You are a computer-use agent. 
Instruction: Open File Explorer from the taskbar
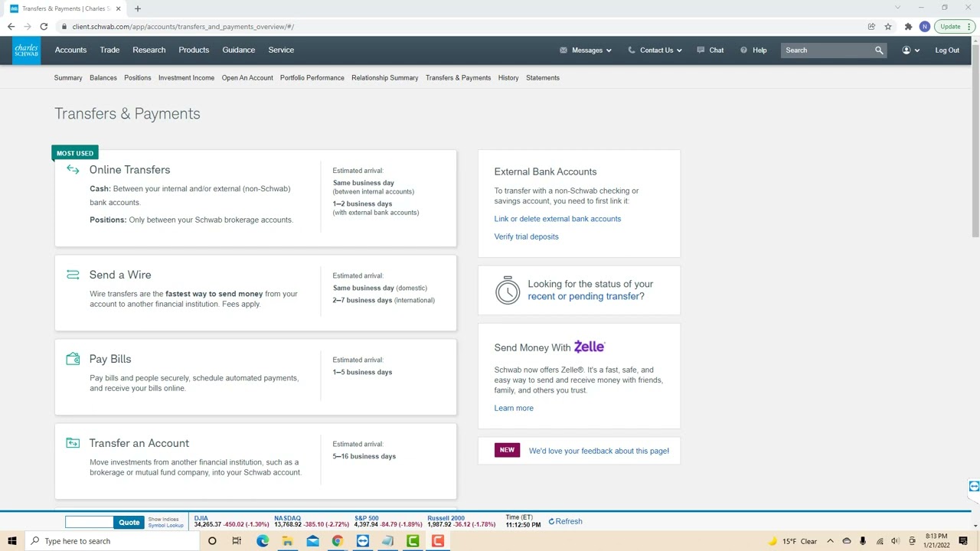point(287,541)
